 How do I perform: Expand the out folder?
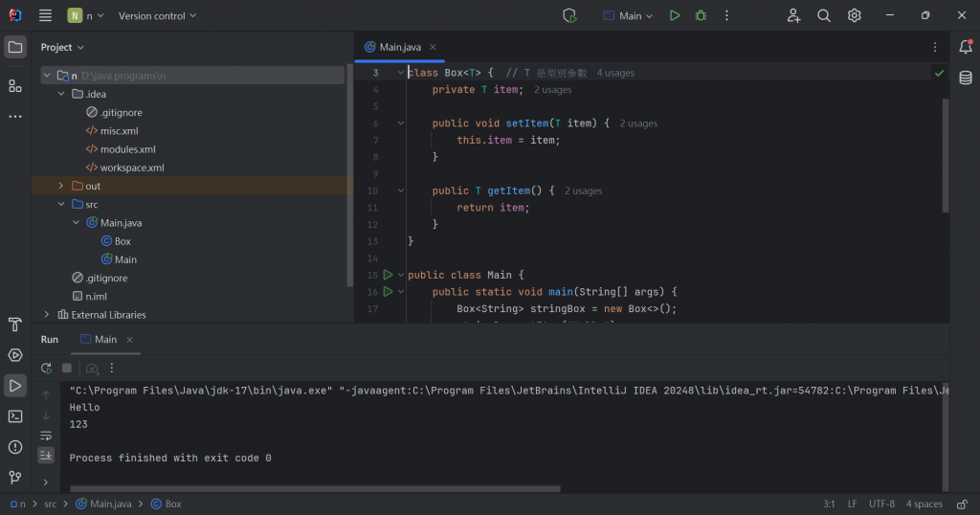point(61,186)
